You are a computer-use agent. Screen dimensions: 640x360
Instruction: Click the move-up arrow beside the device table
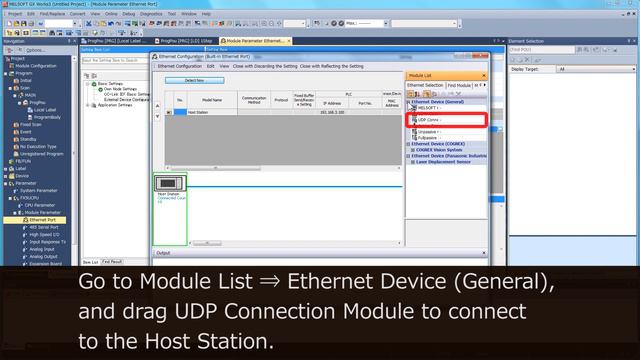(x=158, y=106)
